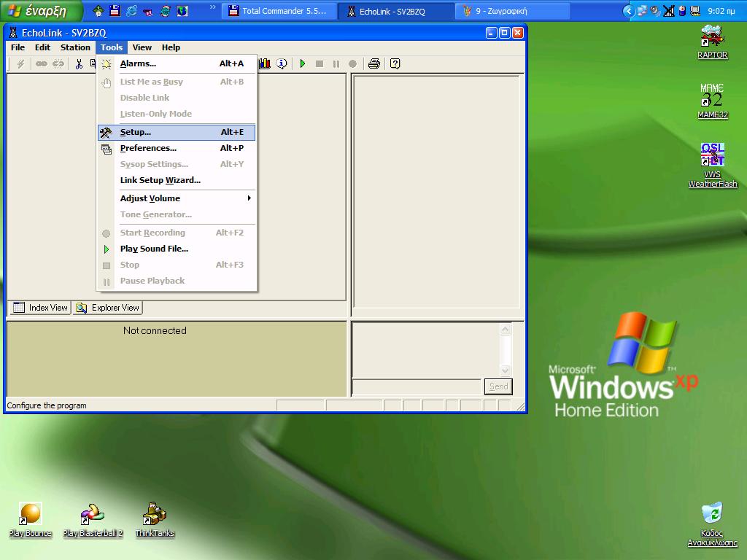Switch to the 9 - Ζωγραφική taskbar button
The height and width of the screenshot is (560, 747).
512,11
